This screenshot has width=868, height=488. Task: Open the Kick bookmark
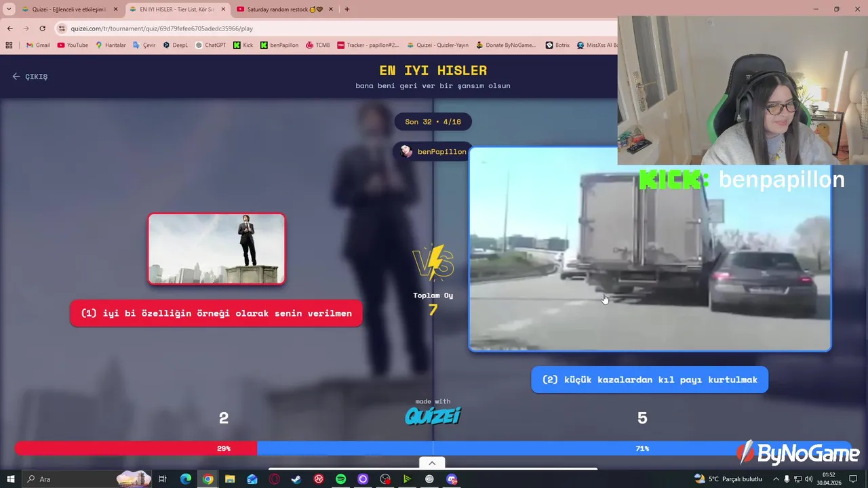click(243, 45)
